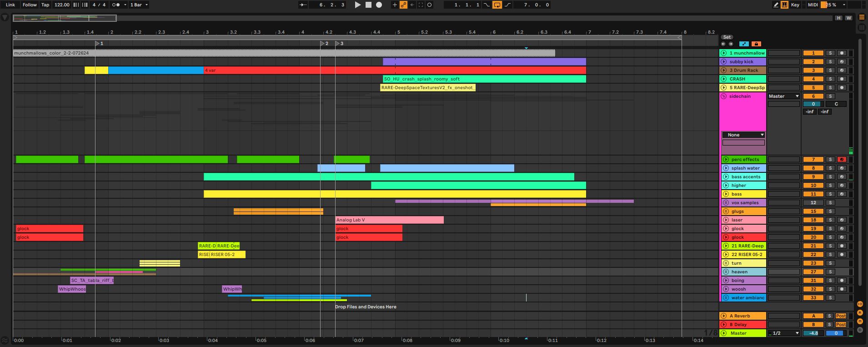Image resolution: width=868 pixels, height=347 pixels.
Task: Unfold the vox samples group track
Action: coord(725,203)
